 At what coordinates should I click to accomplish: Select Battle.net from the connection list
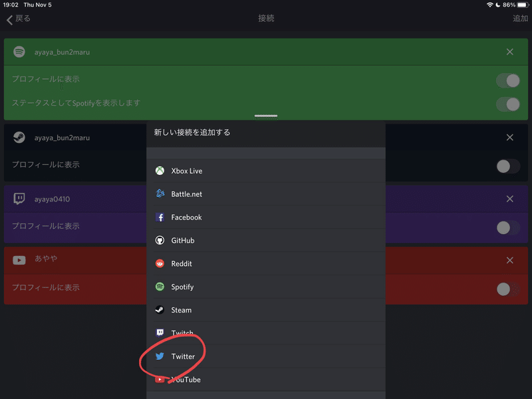pyautogui.click(x=266, y=194)
